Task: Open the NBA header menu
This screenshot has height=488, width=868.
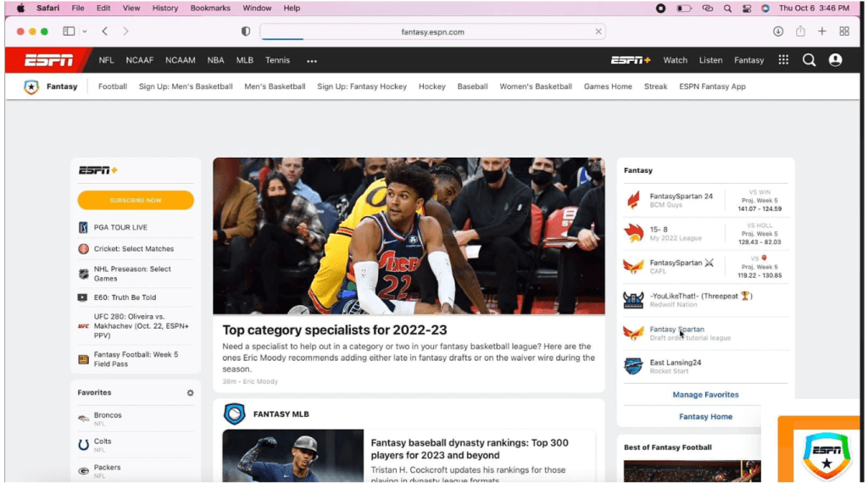Action: pyautogui.click(x=215, y=60)
